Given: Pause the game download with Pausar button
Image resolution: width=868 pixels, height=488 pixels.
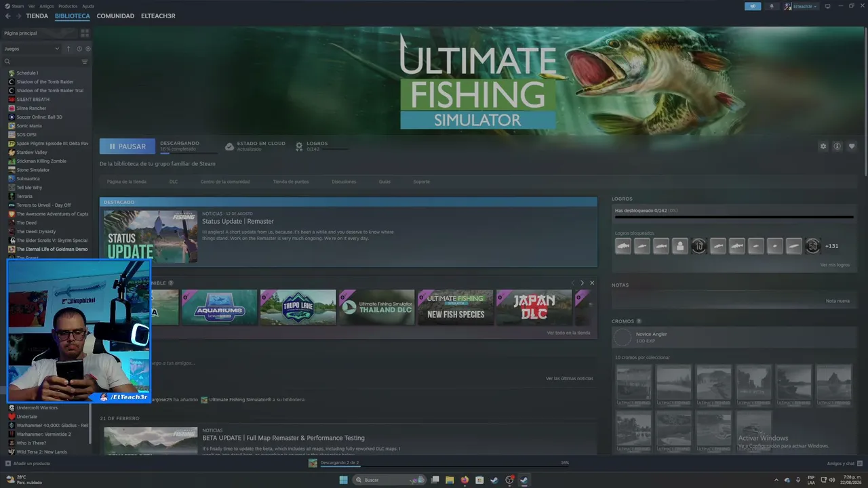Looking at the screenshot, I should coord(127,146).
